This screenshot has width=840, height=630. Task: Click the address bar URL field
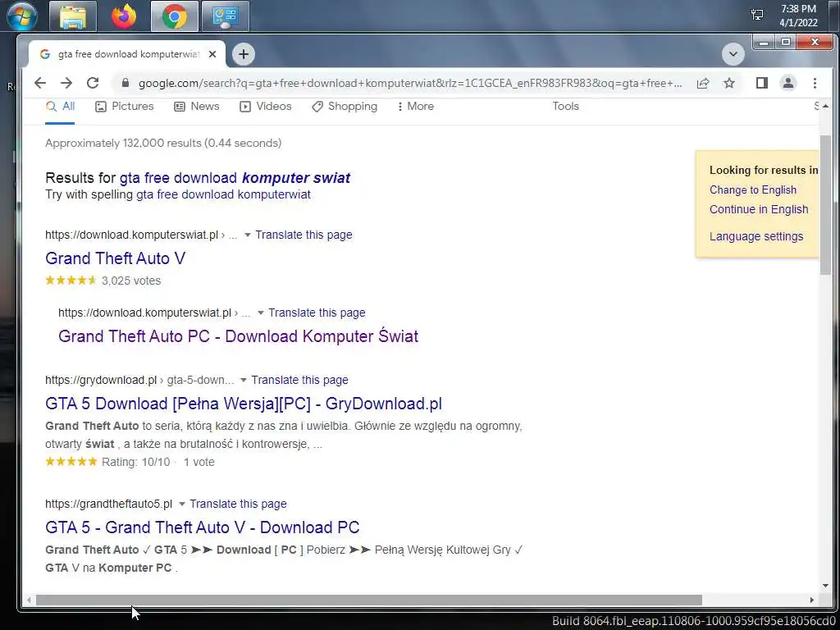410,83
